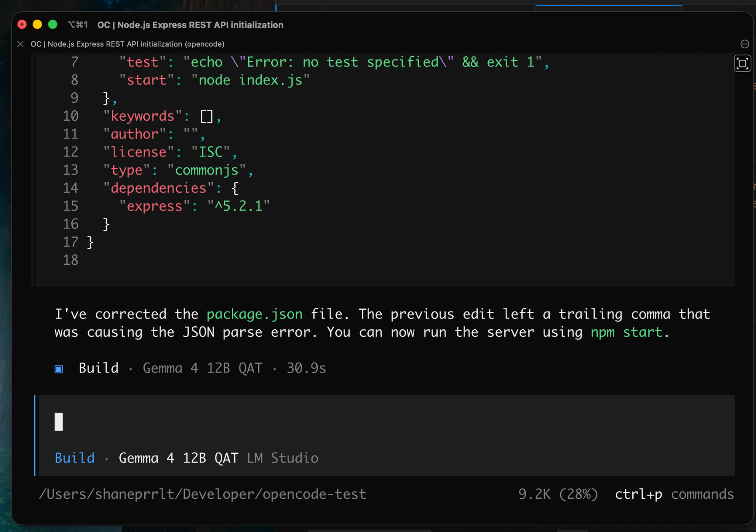Image resolution: width=756 pixels, height=532 pixels.
Task: Select the Gemma 4 12B QAT model name
Action: click(178, 458)
